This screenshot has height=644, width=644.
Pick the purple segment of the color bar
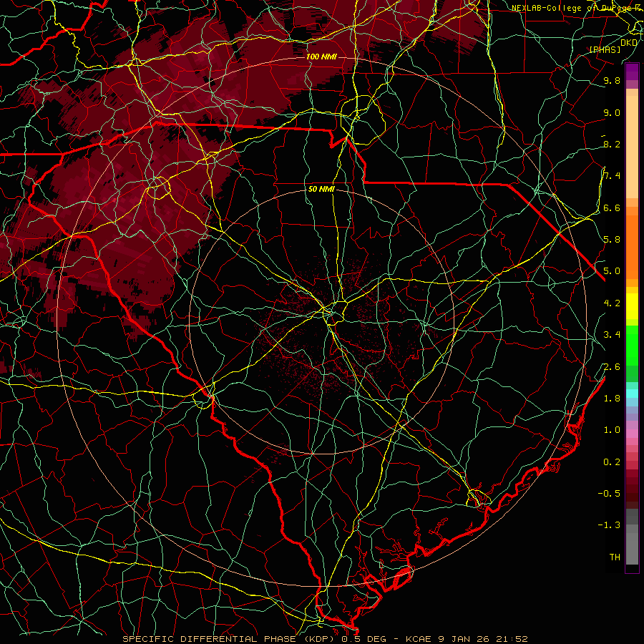point(632,72)
